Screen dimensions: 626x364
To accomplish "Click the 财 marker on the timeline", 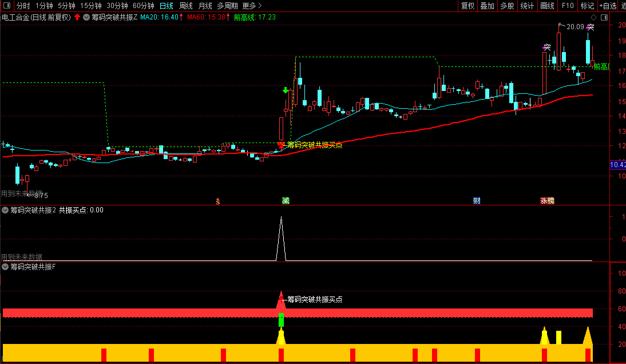I will (x=477, y=201).
